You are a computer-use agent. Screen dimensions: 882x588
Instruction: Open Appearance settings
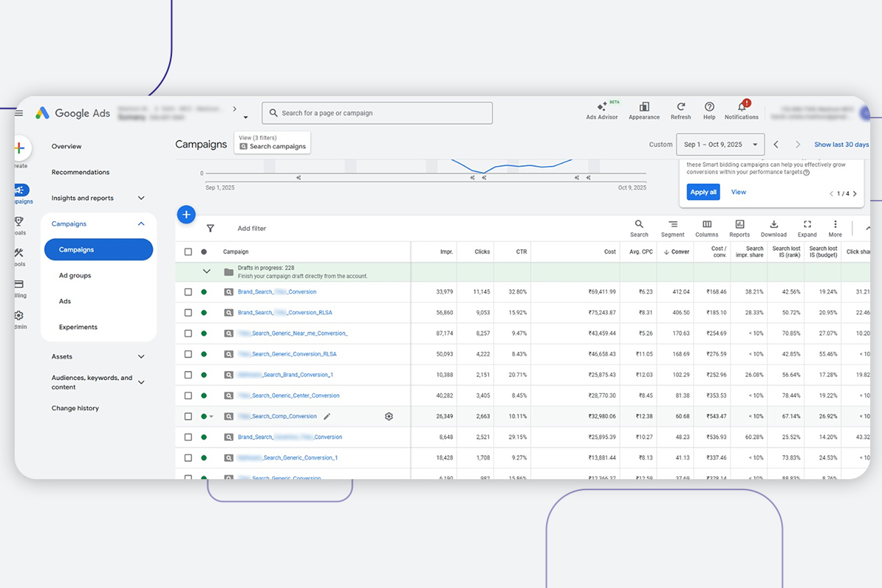point(644,110)
